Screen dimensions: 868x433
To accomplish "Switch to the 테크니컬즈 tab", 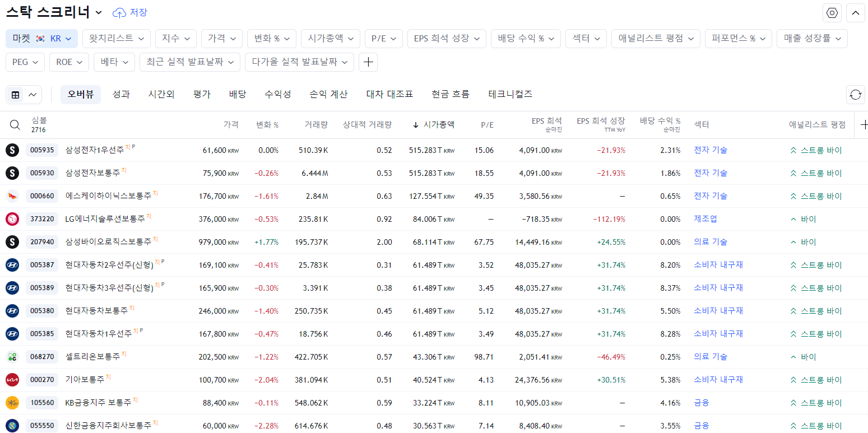I will click(510, 95).
